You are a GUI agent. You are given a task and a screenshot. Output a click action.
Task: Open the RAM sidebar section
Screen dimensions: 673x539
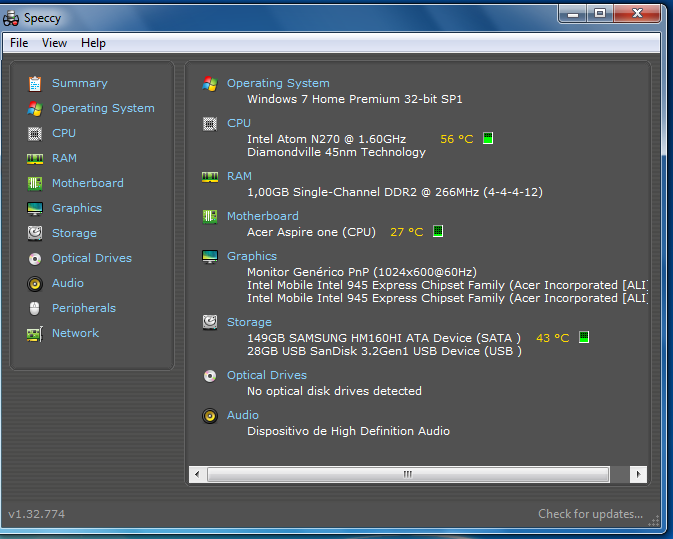click(64, 158)
